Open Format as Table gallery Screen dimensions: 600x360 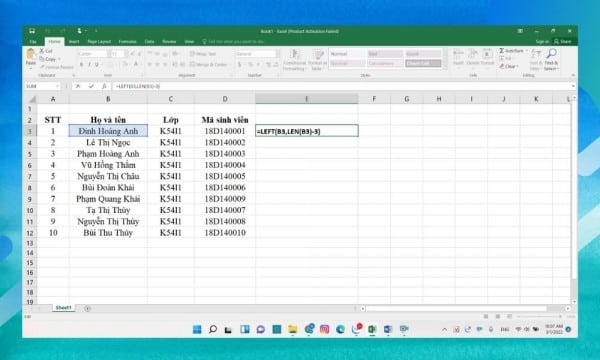coord(317,60)
